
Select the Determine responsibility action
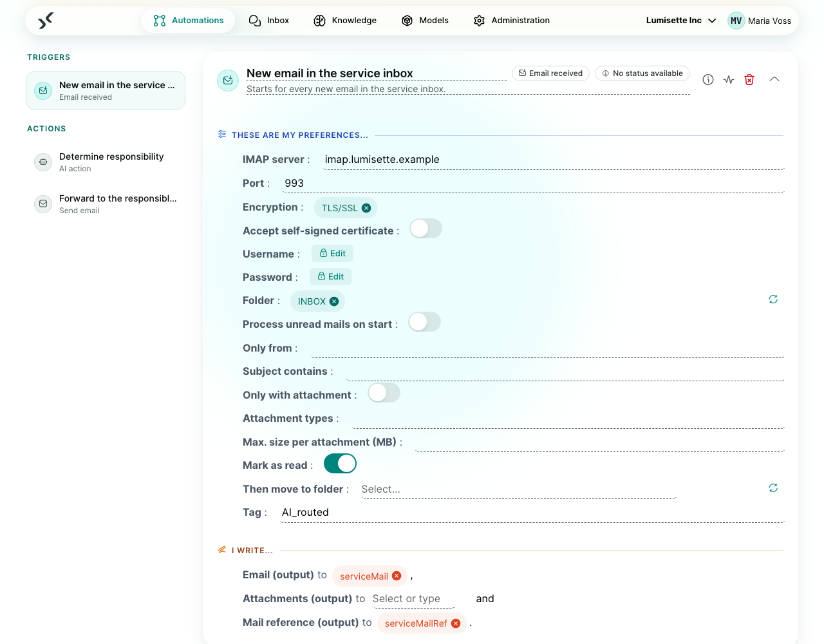tap(106, 162)
